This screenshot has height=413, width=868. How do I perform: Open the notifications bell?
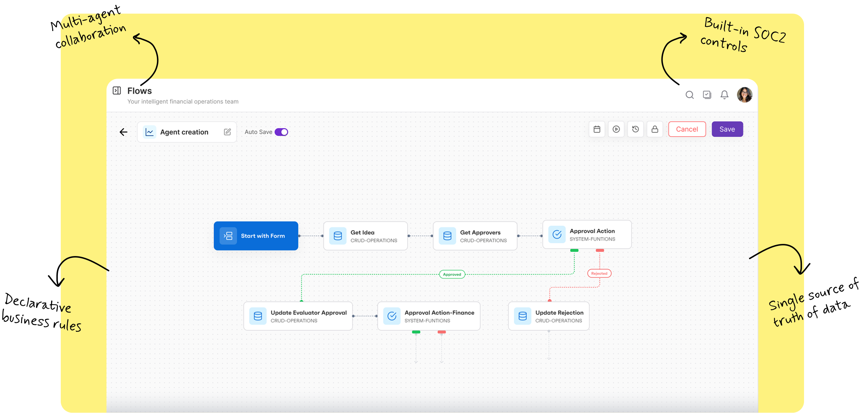724,95
